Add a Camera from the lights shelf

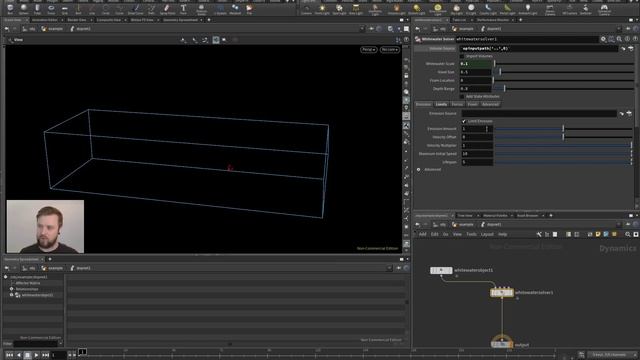306,9
